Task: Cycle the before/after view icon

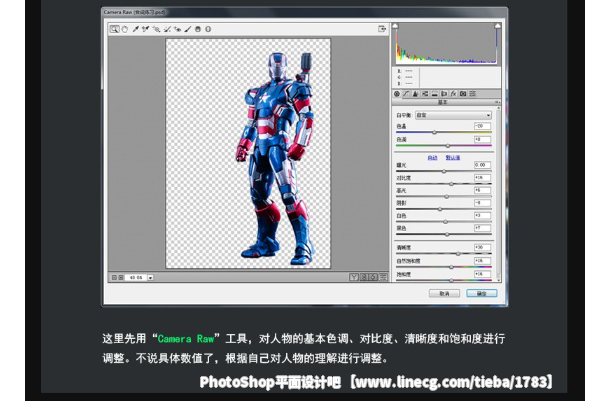Action: 354,277
